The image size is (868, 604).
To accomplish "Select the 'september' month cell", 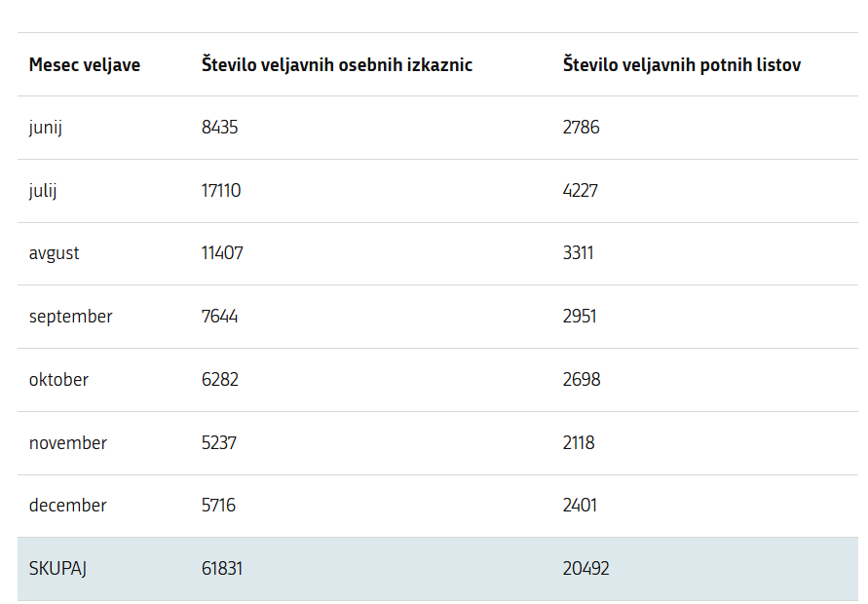I will pyautogui.click(x=71, y=317).
